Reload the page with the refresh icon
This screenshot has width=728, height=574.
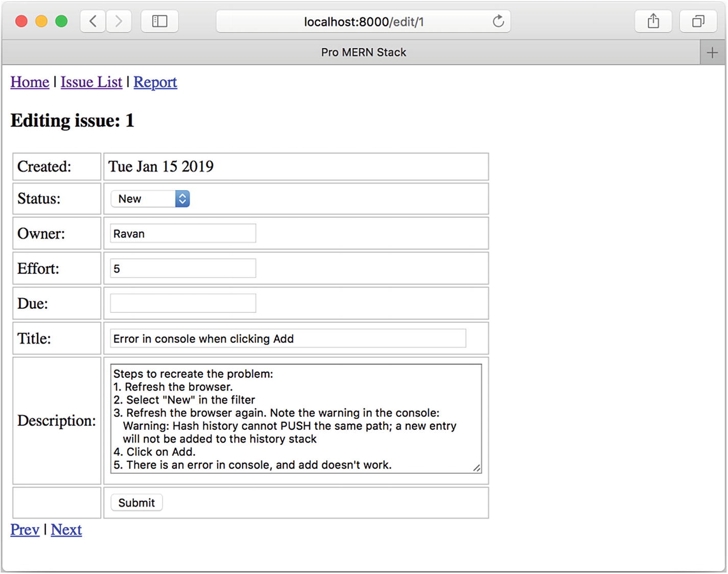click(498, 21)
